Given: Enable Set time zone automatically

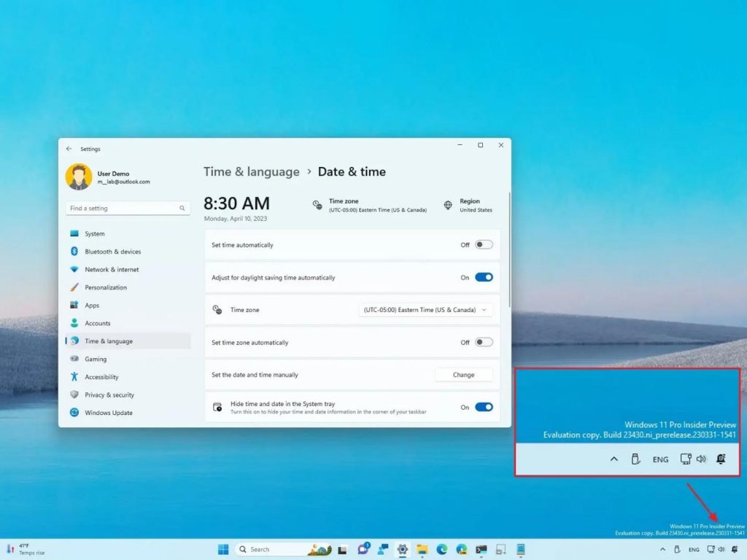Looking at the screenshot, I should 484,343.
